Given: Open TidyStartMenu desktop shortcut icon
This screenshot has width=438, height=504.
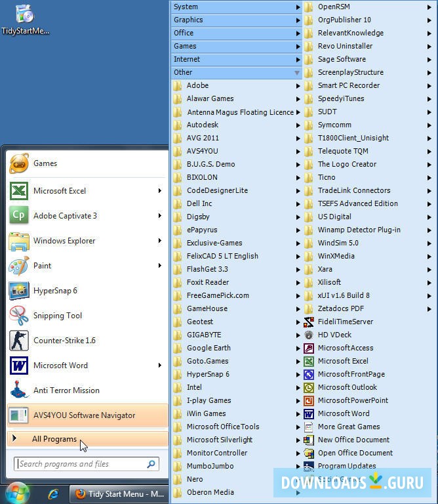Looking at the screenshot, I should pyautogui.click(x=25, y=14).
